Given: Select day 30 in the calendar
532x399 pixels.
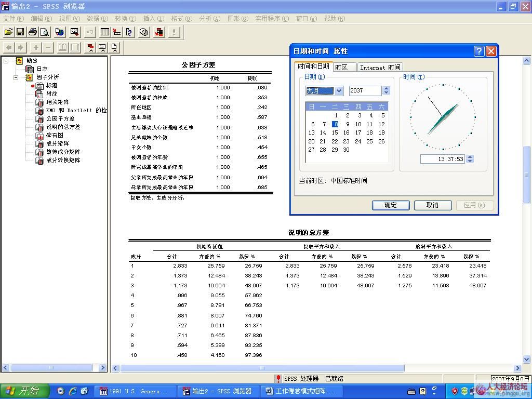Looking at the screenshot, I should (x=346, y=150).
